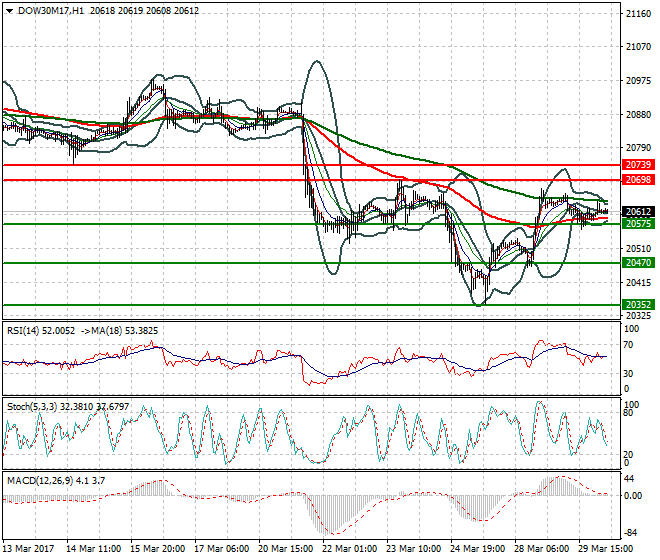
Task: Select the RSI 30 level label
Action: pos(628,373)
